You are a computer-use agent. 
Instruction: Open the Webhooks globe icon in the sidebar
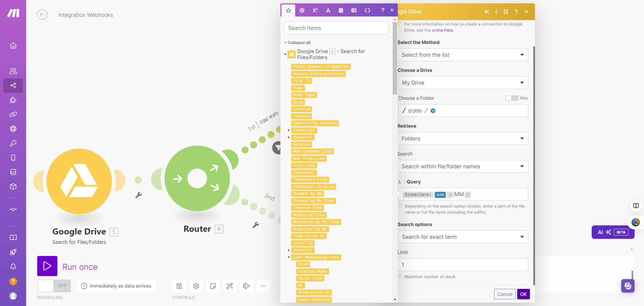coord(13,129)
